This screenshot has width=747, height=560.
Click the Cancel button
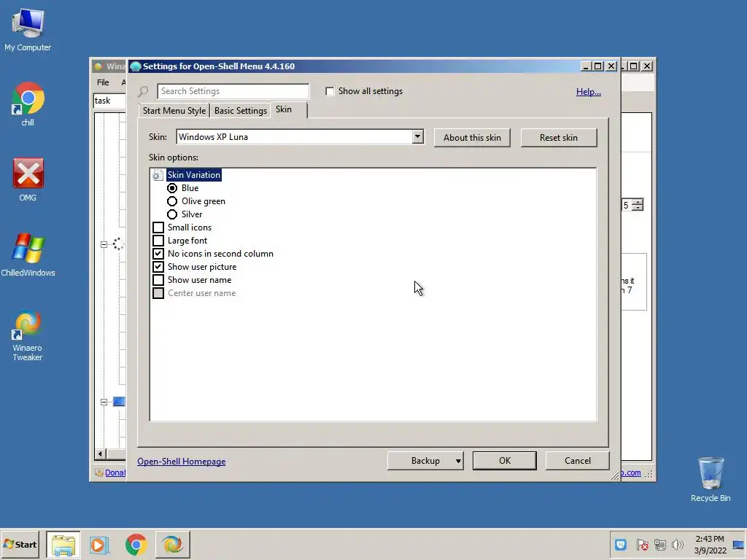(x=578, y=461)
